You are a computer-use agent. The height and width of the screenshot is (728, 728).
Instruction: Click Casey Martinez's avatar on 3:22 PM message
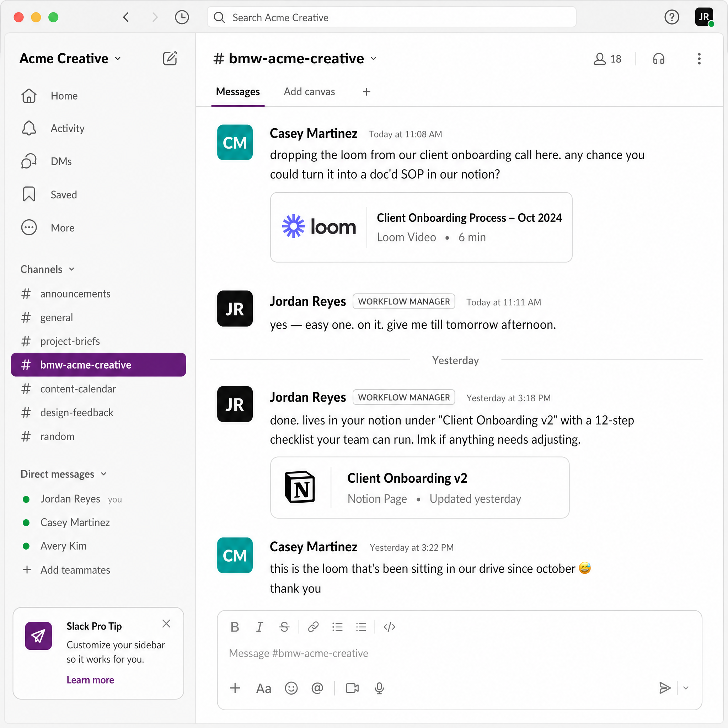click(x=235, y=556)
